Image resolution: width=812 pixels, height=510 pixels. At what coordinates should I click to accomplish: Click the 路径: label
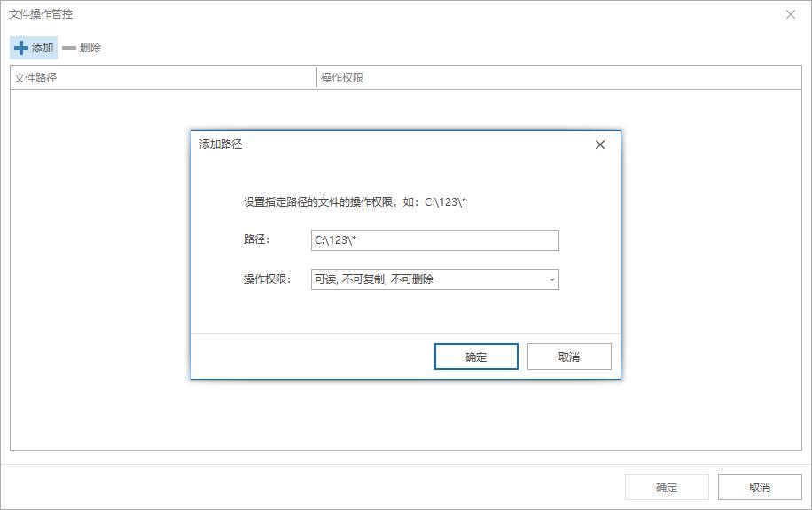point(256,239)
